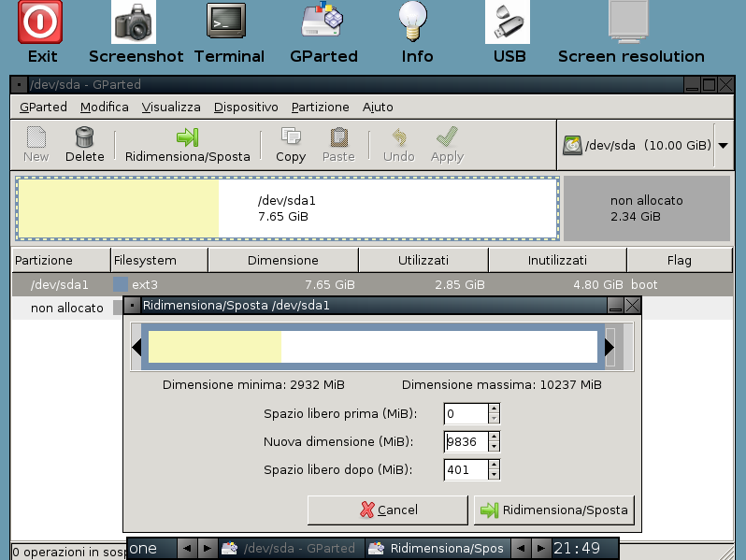
Task: Click the Inutilizzati column header
Action: pos(557,260)
